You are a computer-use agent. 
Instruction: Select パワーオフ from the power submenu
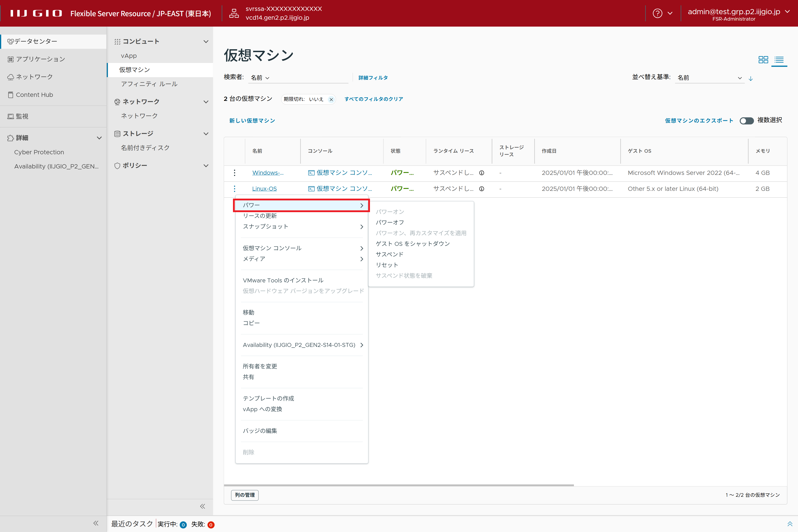pyautogui.click(x=390, y=222)
